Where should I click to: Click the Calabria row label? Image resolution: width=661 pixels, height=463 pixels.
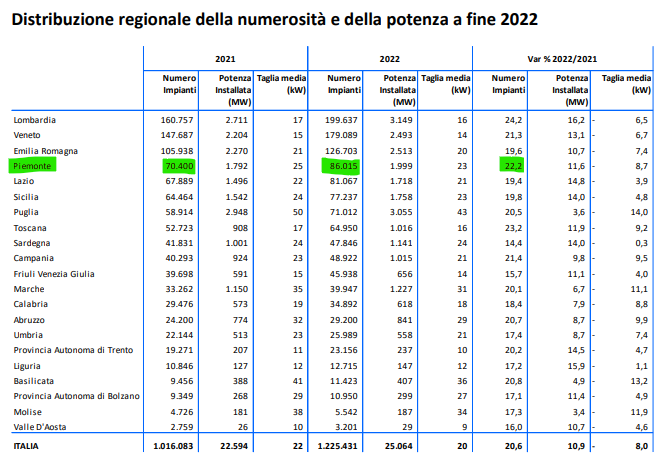30,304
